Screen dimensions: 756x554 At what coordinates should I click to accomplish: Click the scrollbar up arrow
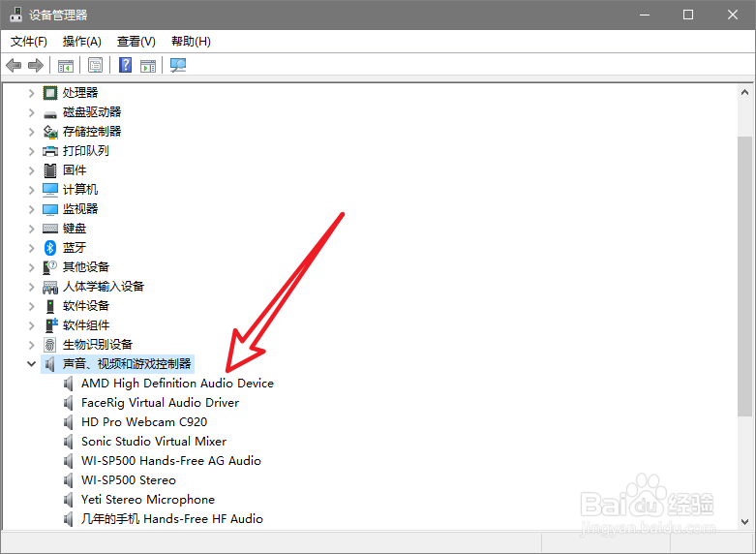pos(744,92)
